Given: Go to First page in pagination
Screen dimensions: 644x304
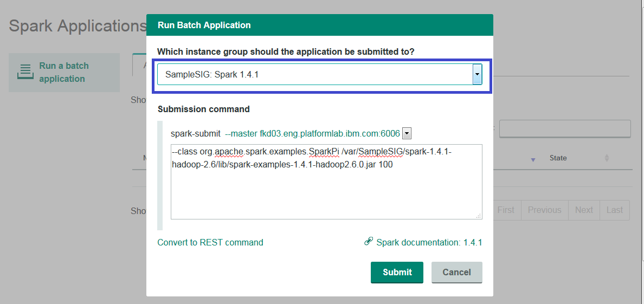Looking at the screenshot, I should click(x=506, y=210).
